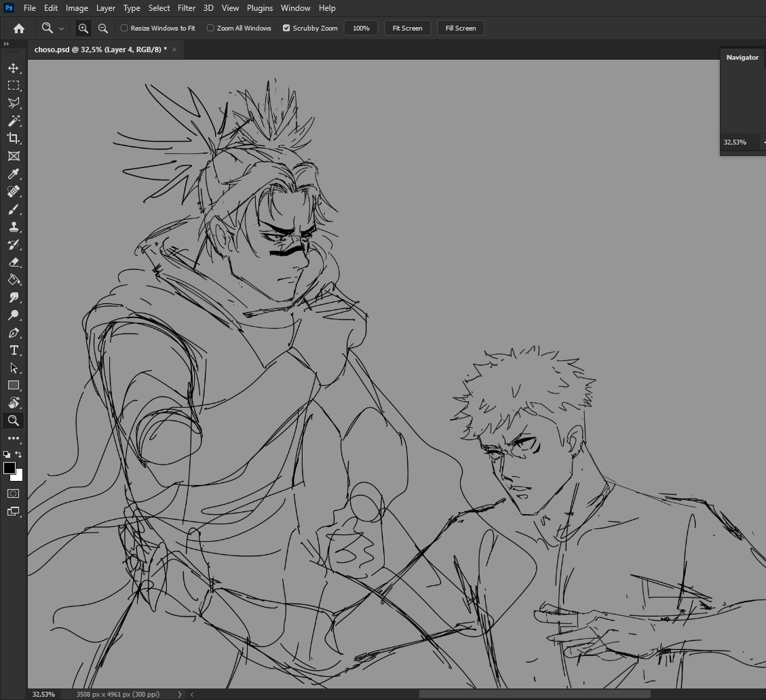Select the History Brush tool

point(14,244)
